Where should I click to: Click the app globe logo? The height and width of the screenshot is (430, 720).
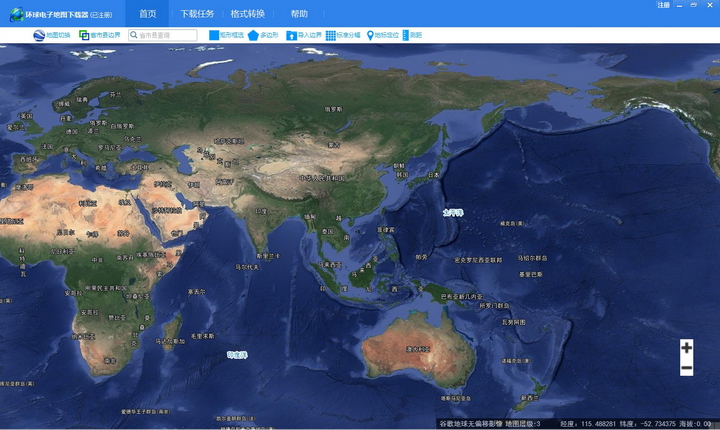tap(17, 15)
